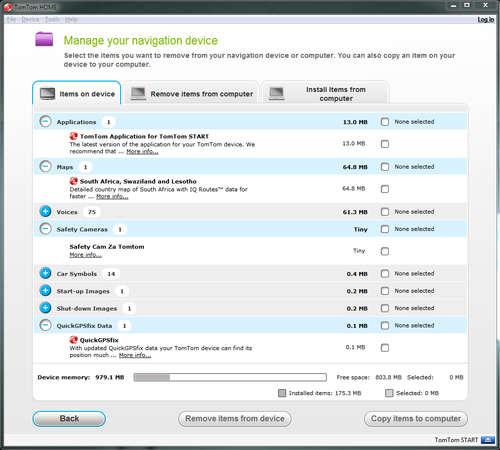The height and width of the screenshot is (450, 500).
Task: Open More info for TomTom Application
Action: 142,151
